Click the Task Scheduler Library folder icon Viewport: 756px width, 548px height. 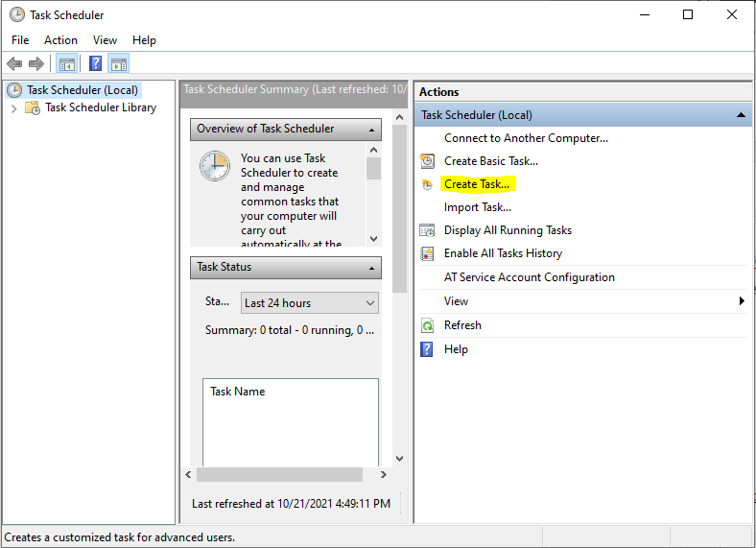[x=33, y=107]
